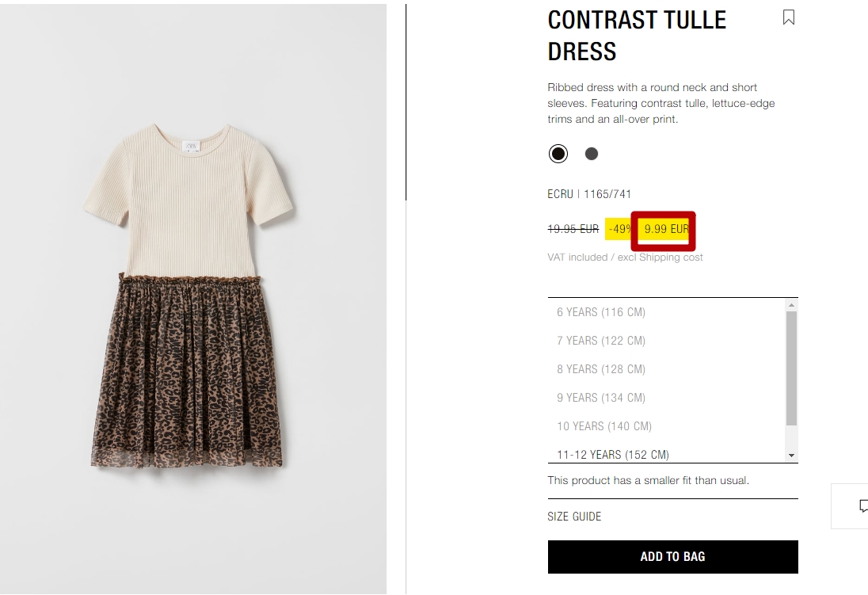Viewport: 868px width, 595px height.
Task: Choose size 8 YEARS (128 CM)
Action: [x=667, y=369]
